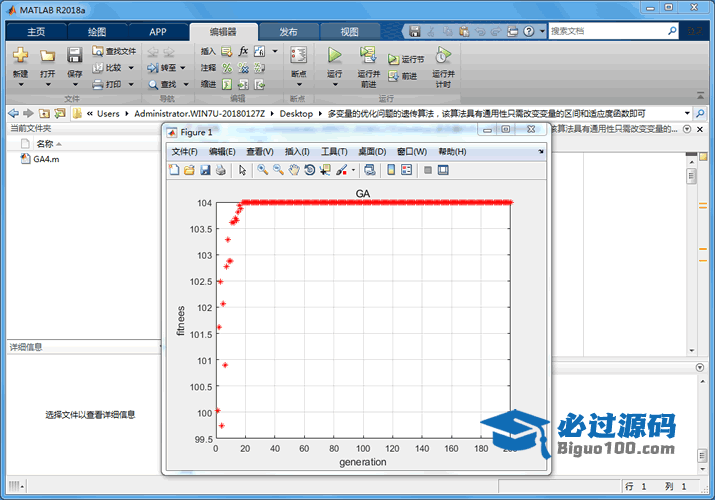Insert a colorbar using the Figure toolbar icon
Image resolution: width=715 pixels, height=500 pixels.
click(391, 170)
